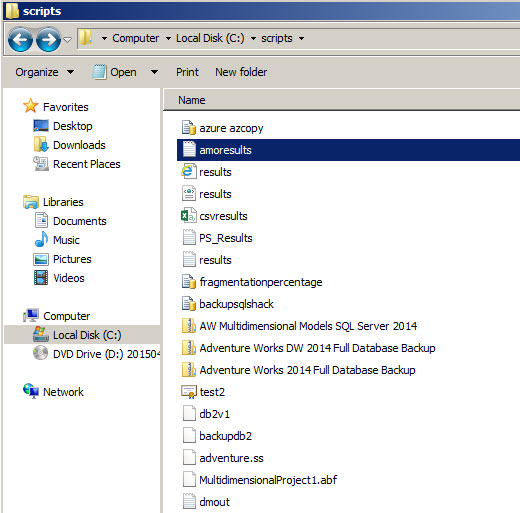Click the DVD Drive (D:) disc icon
Image resolution: width=520 pixels, height=513 pixels.
(40, 353)
